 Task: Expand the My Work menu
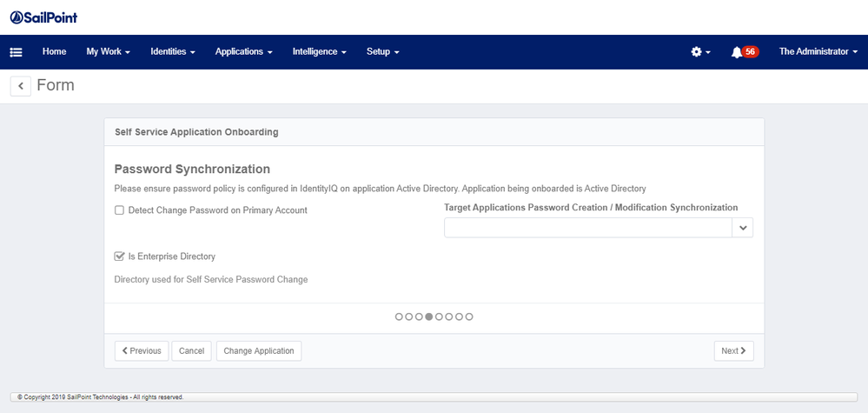click(108, 52)
